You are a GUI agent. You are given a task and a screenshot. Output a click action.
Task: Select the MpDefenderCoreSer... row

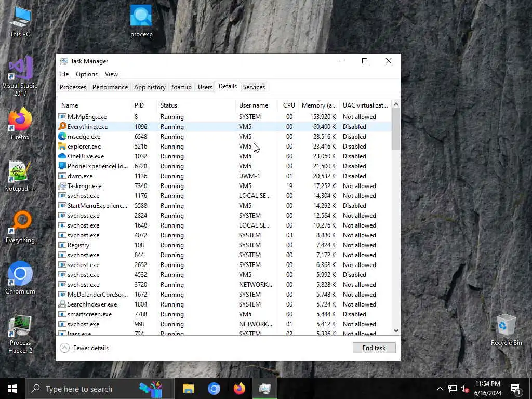click(x=223, y=295)
